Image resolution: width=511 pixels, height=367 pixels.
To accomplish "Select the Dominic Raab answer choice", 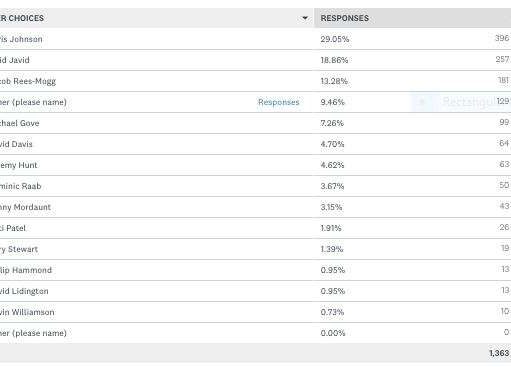I will coord(21,186).
